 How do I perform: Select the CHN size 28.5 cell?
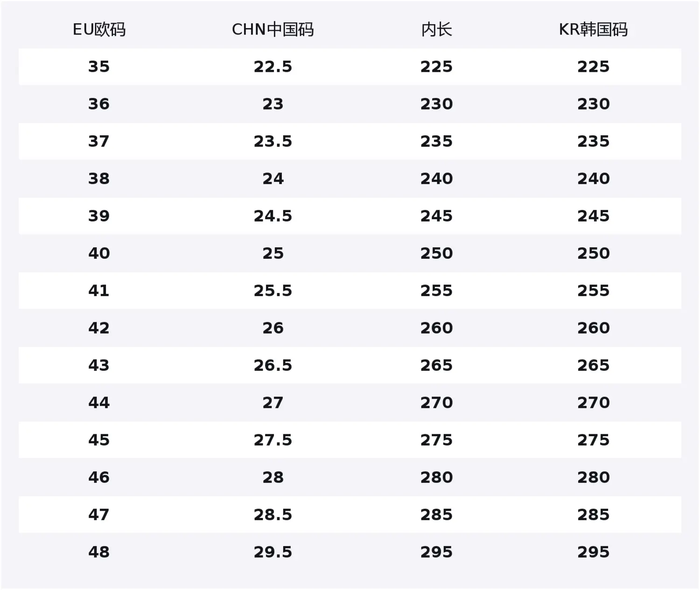[x=273, y=514]
